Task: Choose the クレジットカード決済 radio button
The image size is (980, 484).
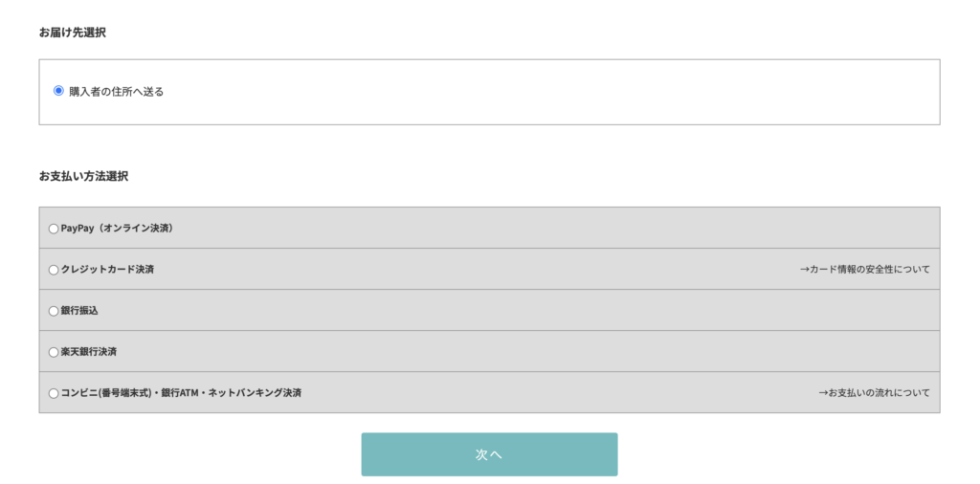Action: click(54, 270)
